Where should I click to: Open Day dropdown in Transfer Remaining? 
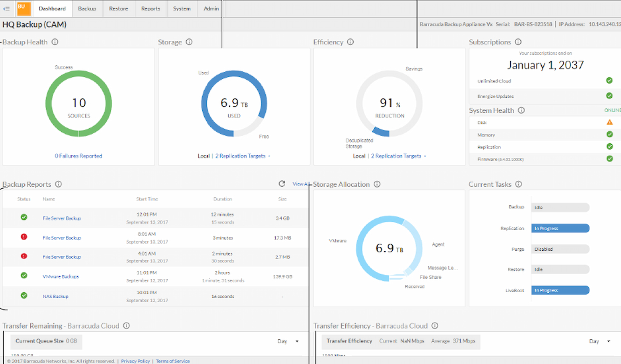click(288, 341)
